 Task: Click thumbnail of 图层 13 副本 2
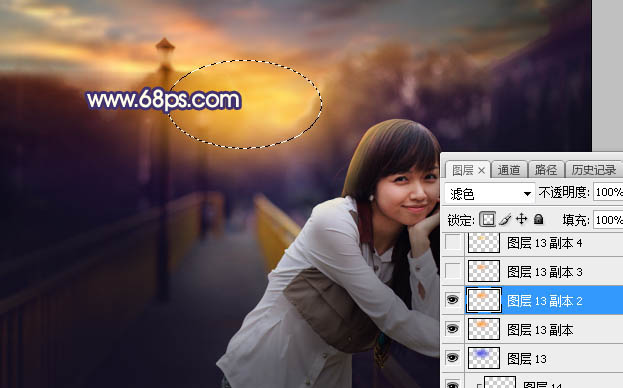pos(484,300)
